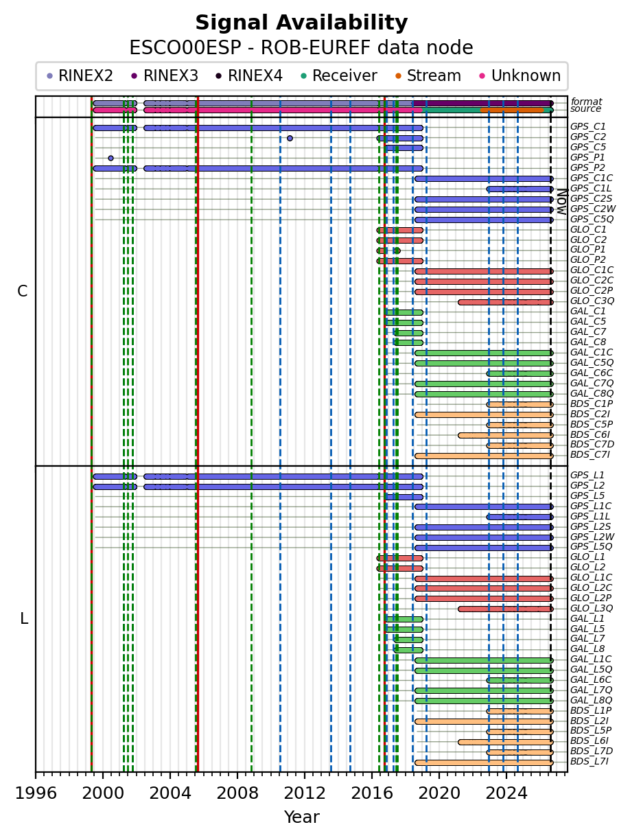Image resolution: width=630 pixels, height=840 pixels.
Task: Click the Stream legend color dot
Action: tap(398, 76)
